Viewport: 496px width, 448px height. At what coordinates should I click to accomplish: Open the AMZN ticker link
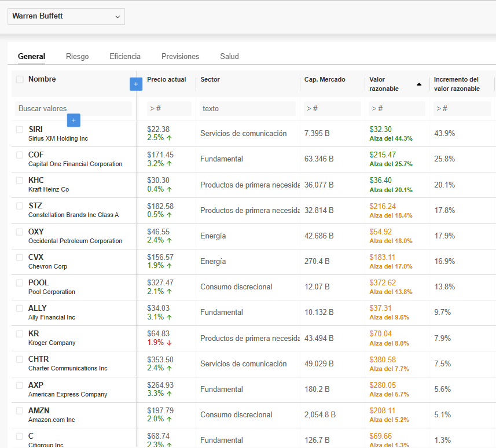(x=39, y=411)
